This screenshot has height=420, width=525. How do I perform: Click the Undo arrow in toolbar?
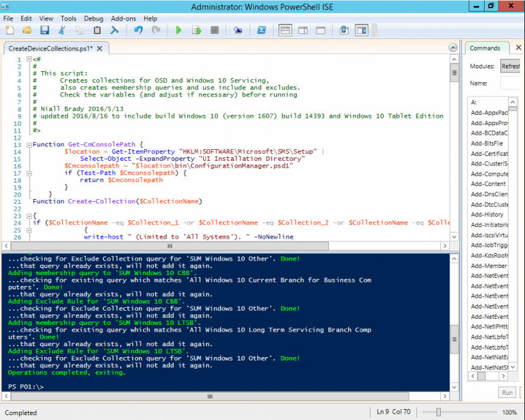point(138,30)
